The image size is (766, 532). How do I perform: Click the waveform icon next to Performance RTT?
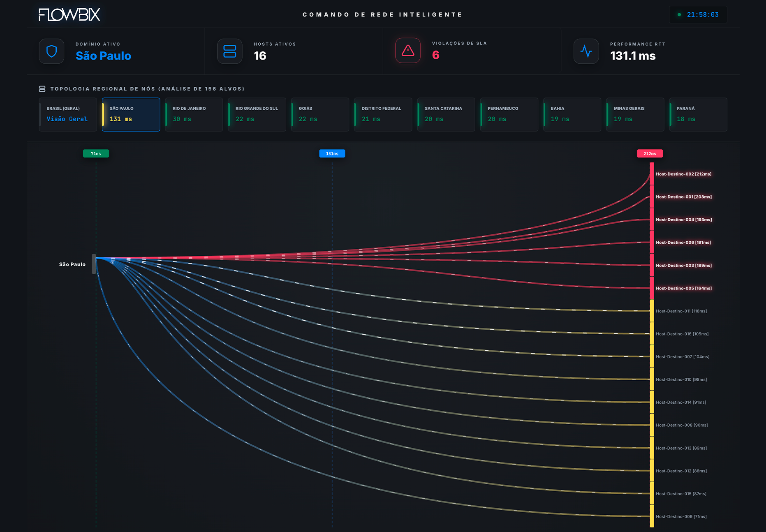[x=586, y=51]
